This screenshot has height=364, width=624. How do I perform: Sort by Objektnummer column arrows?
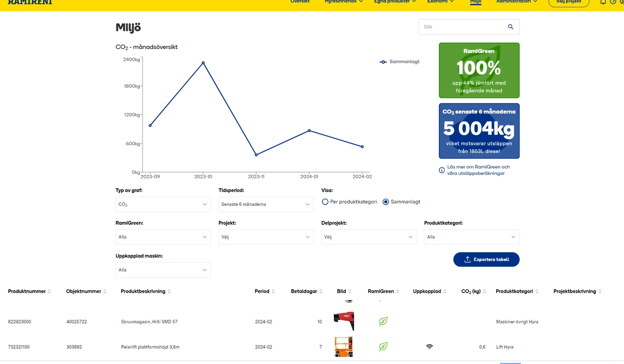(105, 291)
